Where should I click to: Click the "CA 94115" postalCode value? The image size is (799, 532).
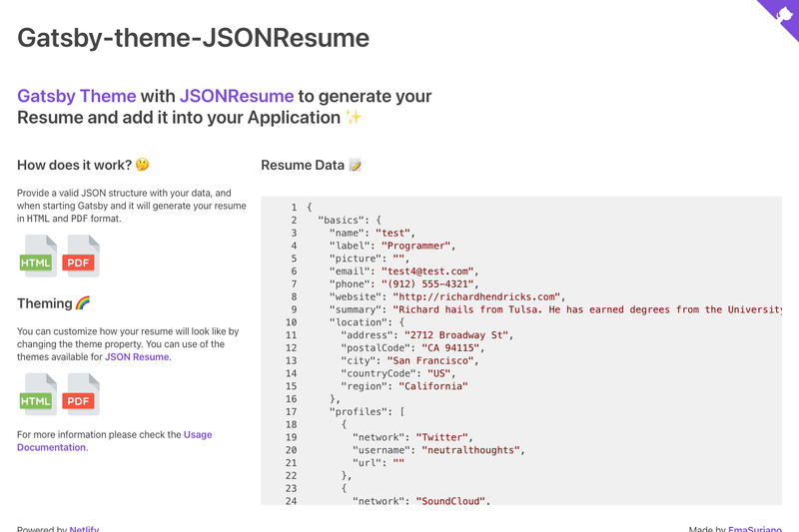coord(450,347)
